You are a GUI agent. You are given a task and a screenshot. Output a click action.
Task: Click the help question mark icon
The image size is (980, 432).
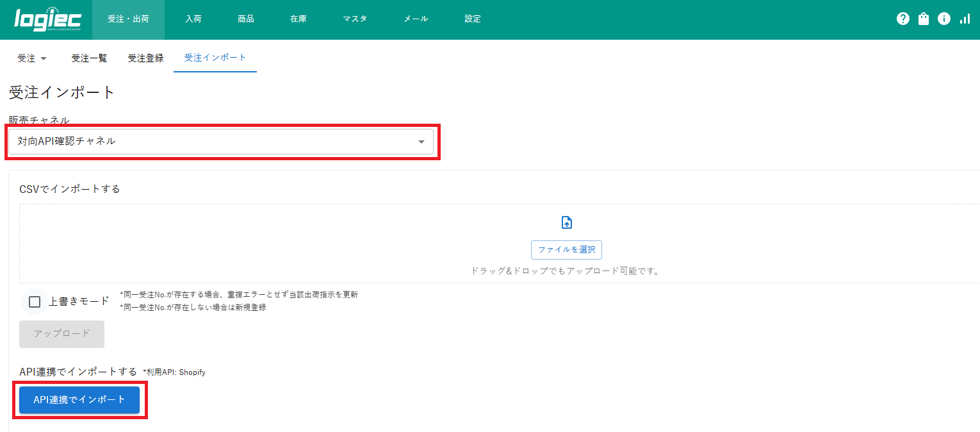903,19
